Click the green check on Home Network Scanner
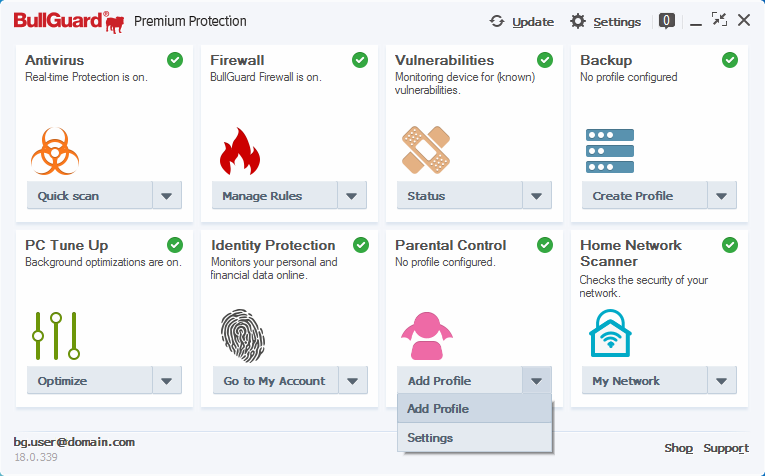765x476 pixels. tap(730, 245)
